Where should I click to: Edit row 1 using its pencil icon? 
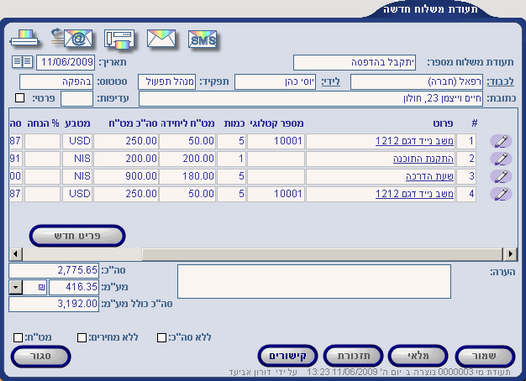pyautogui.click(x=501, y=141)
